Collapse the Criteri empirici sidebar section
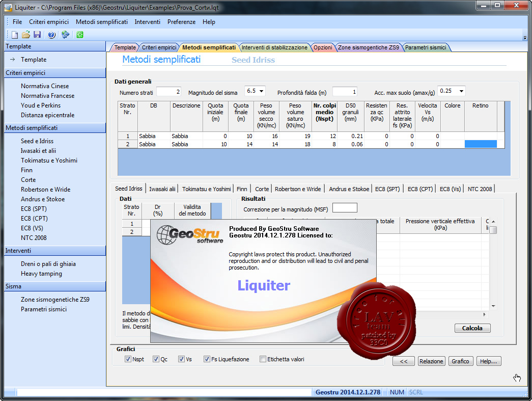 click(x=55, y=73)
